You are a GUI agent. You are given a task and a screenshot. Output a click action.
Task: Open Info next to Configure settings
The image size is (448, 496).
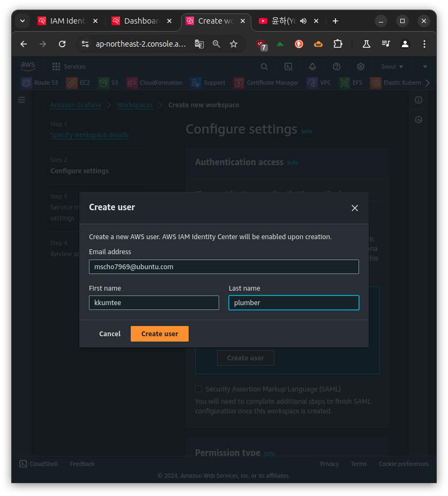pos(307,131)
